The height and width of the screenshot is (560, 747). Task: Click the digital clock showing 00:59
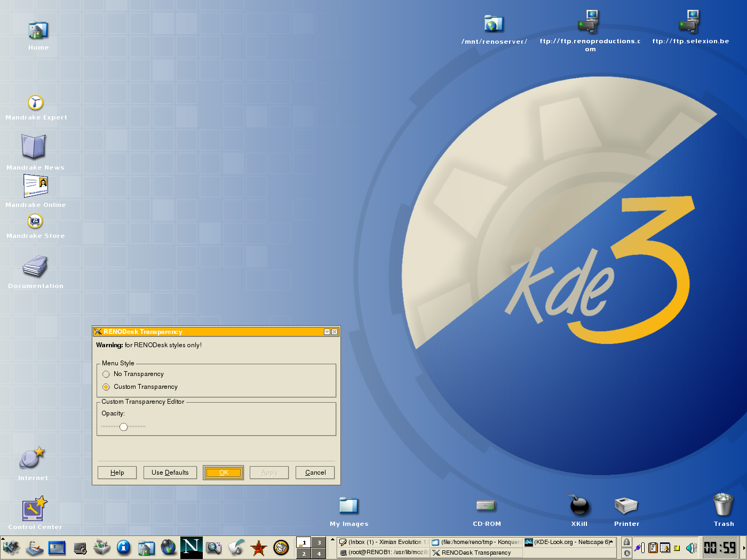(x=720, y=548)
